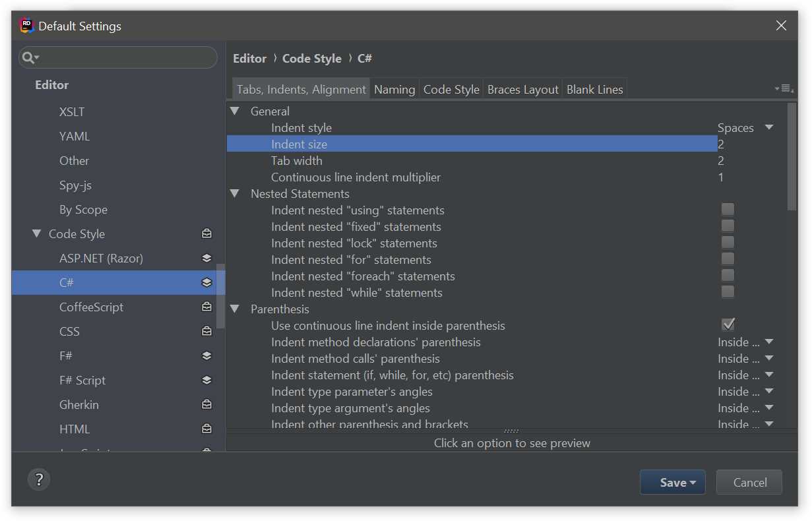Enable Indent nested "fixed" statements
This screenshot has height=521, width=812.
coord(728,226)
